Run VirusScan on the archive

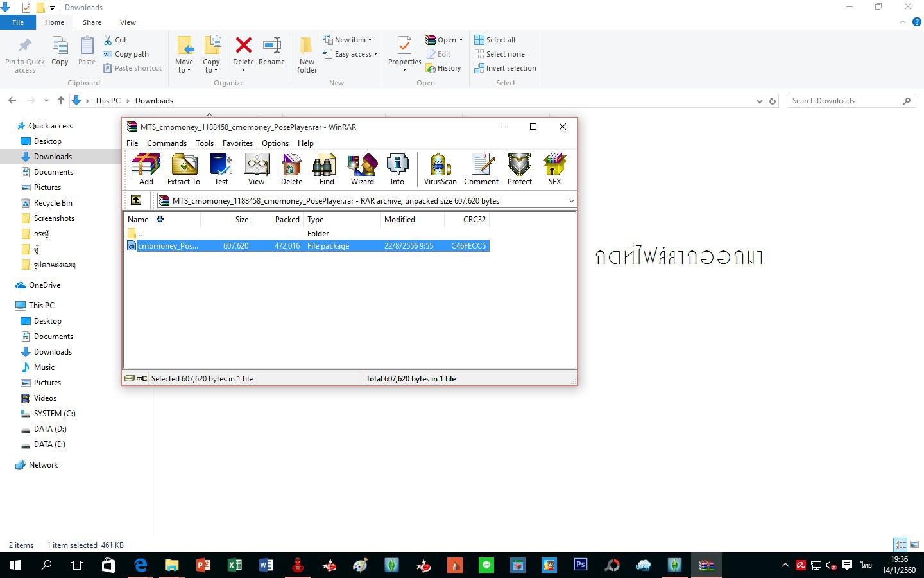click(440, 169)
